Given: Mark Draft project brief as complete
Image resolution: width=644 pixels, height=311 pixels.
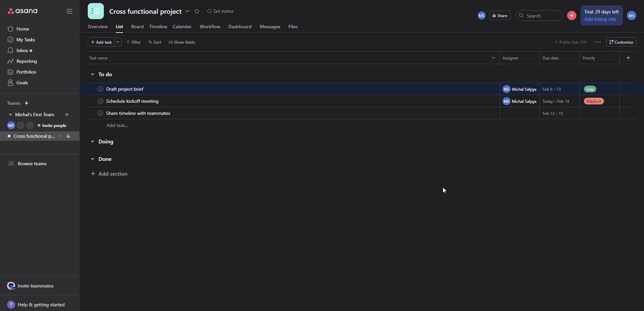Looking at the screenshot, I should (100, 89).
